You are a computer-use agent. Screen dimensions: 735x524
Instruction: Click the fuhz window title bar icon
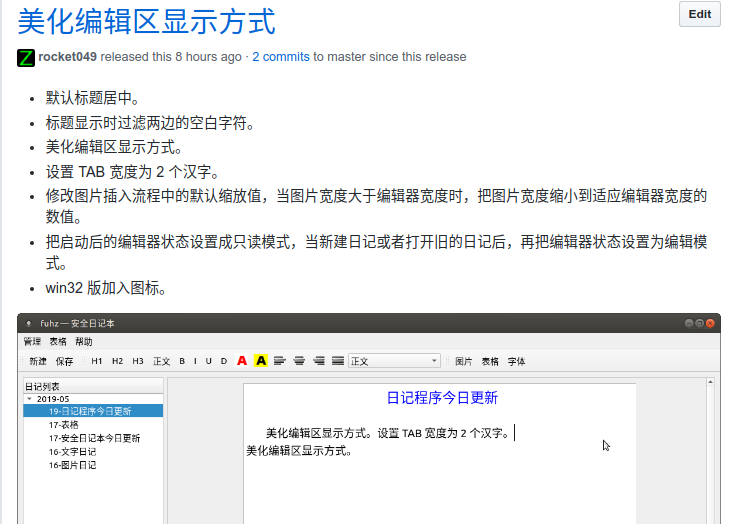29,323
